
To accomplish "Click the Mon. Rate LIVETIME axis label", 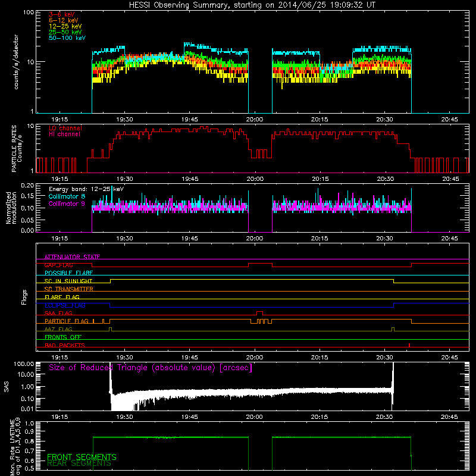I will coord(15,447).
